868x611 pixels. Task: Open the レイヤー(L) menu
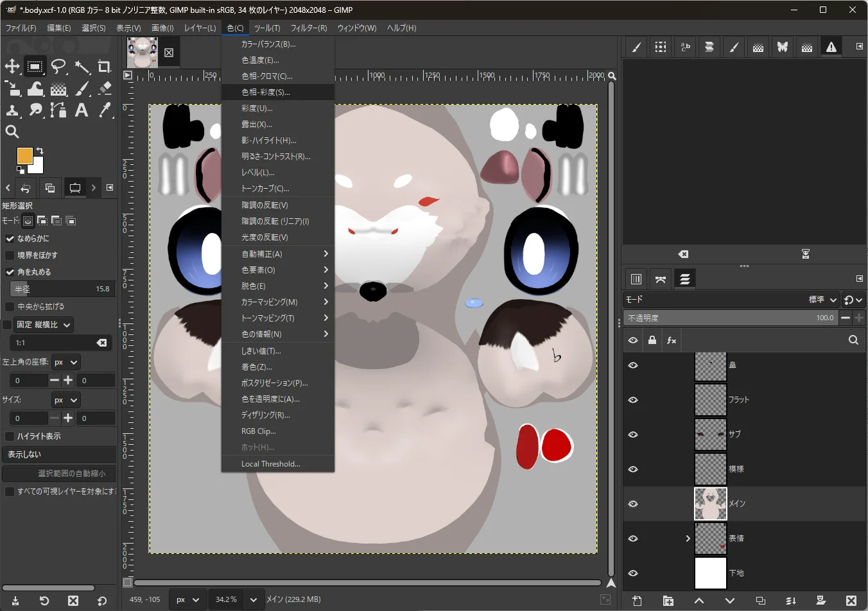click(200, 28)
